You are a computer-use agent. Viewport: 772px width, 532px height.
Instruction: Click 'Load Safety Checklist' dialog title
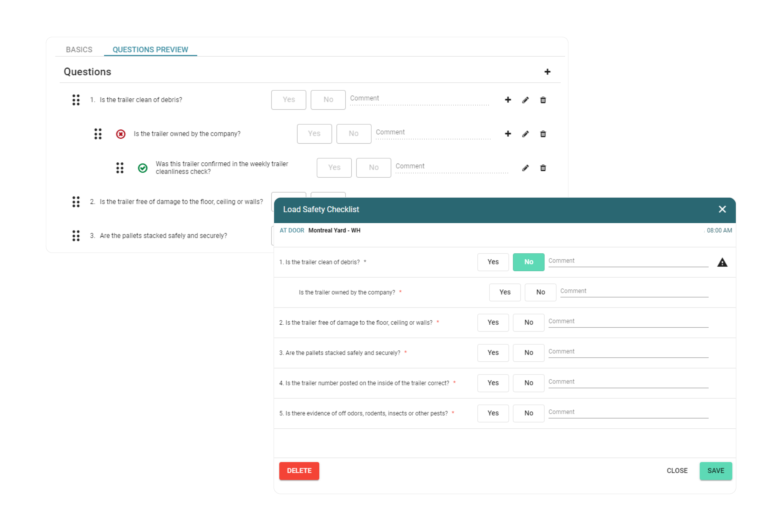click(321, 209)
